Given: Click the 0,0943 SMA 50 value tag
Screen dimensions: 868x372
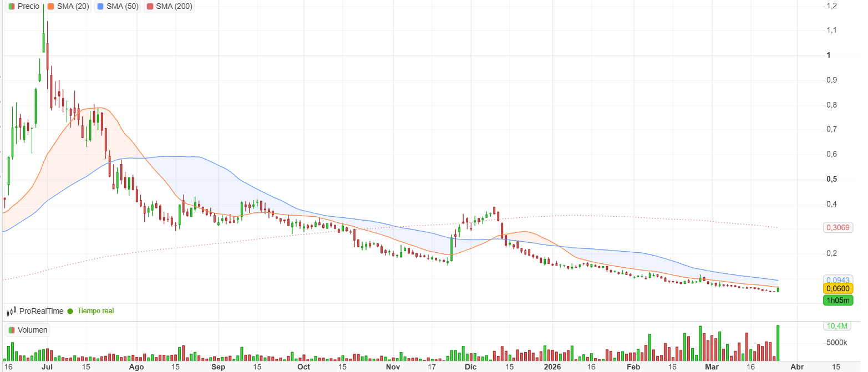Looking at the screenshot, I should (838, 280).
